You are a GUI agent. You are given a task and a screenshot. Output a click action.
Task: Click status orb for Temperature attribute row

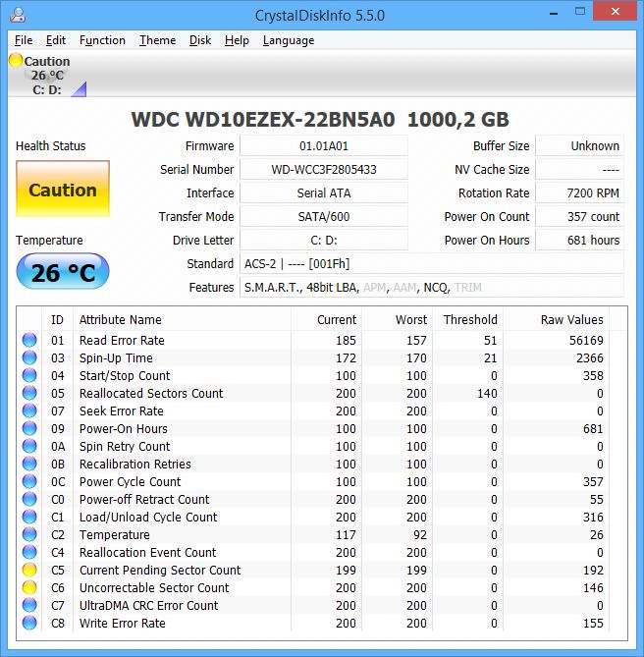click(x=29, y=534)
